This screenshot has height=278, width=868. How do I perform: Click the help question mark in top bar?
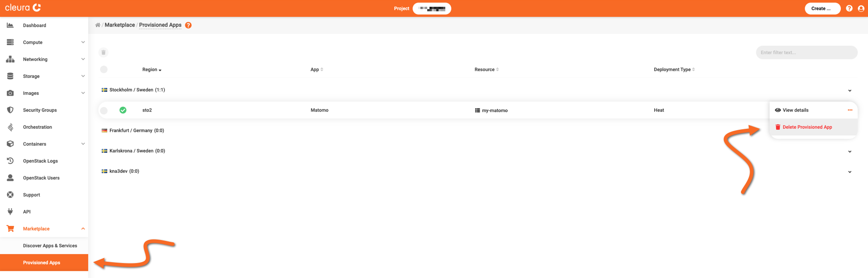849,9
